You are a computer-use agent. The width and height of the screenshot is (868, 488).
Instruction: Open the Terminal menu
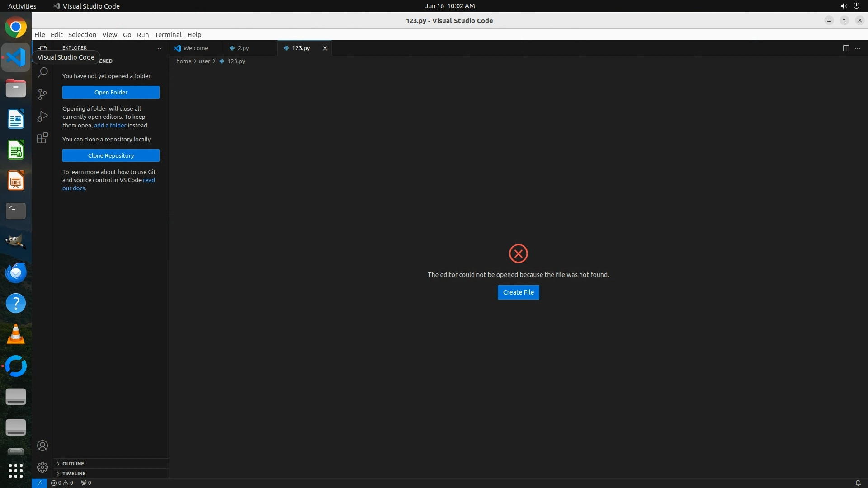[x=168, y=35]
